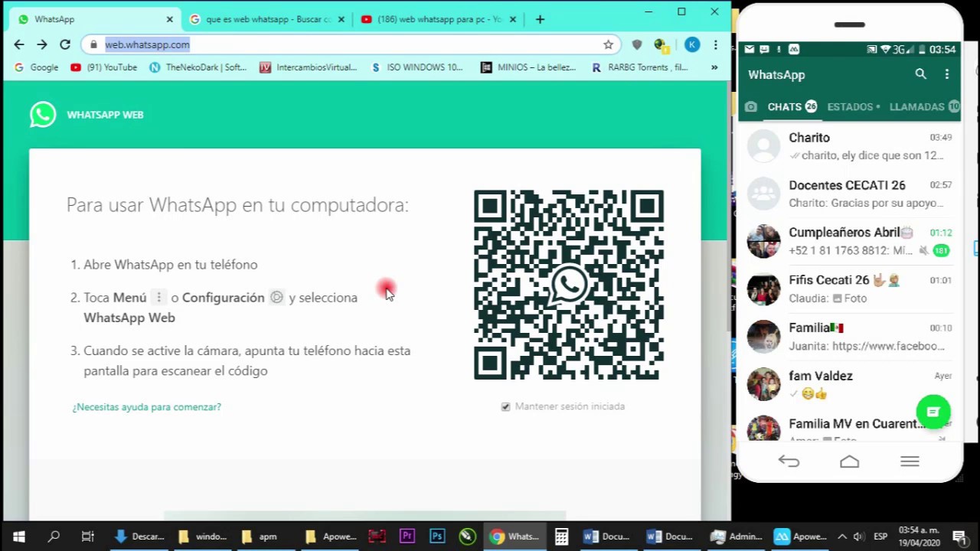Tap the green new chat floating button
980x551 pixels.
coord(933,412)
